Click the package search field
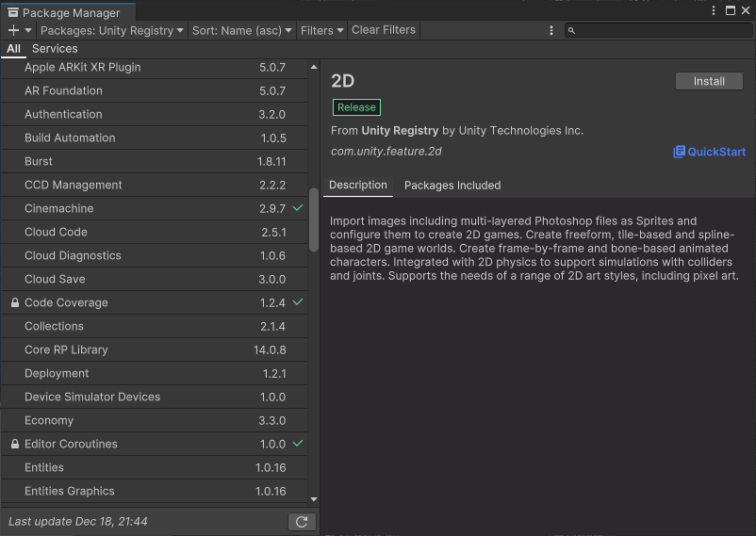The height and width of the screenshot is (536, 756). (x=658, y=30)
